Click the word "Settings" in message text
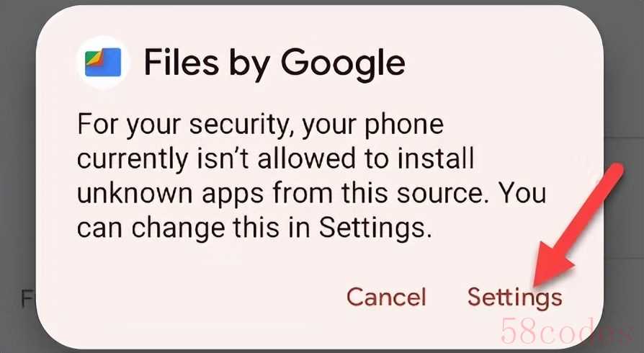This screenshot has height=353, width=644. coord(375,226)
